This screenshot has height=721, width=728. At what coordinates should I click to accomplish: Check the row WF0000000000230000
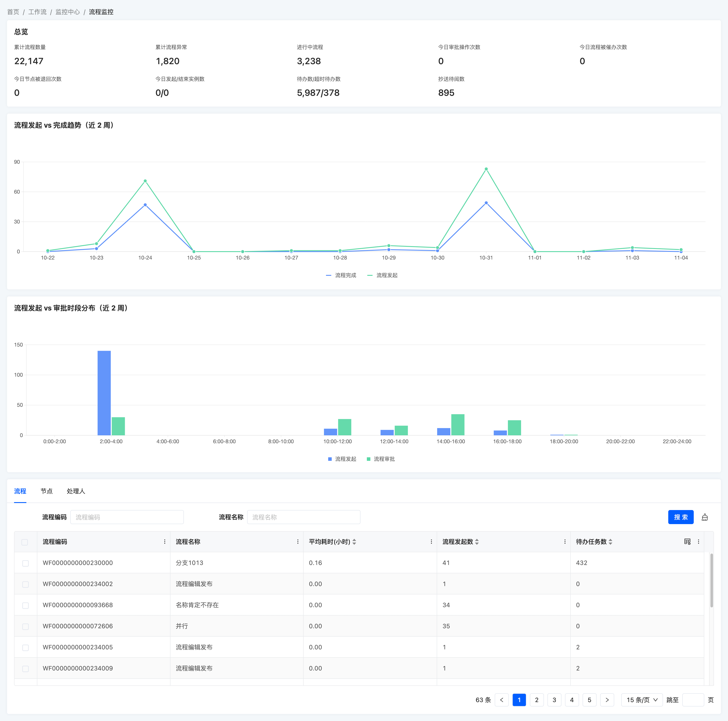point(25,563)
